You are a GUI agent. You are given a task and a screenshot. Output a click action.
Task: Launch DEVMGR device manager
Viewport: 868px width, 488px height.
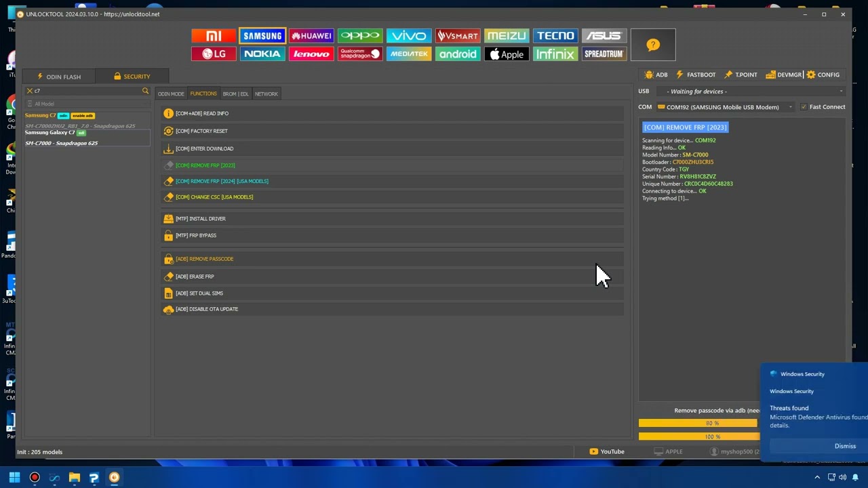coord(784,75)
